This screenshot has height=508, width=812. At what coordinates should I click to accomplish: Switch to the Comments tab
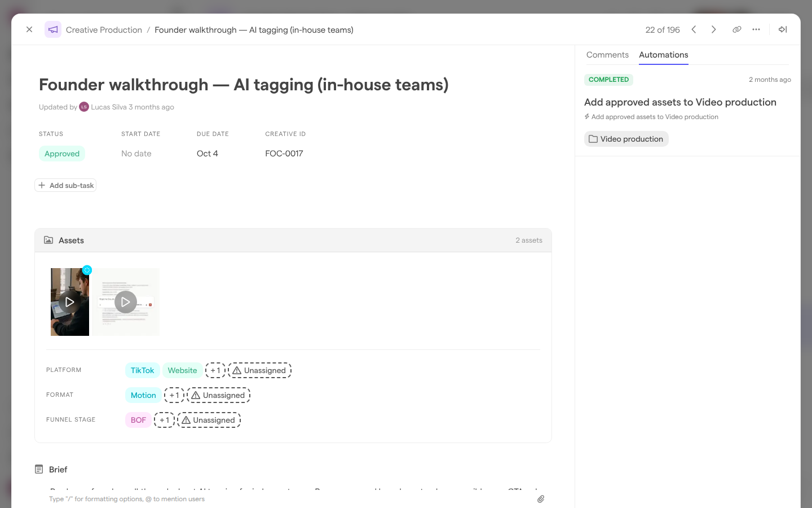coord(607,55)
